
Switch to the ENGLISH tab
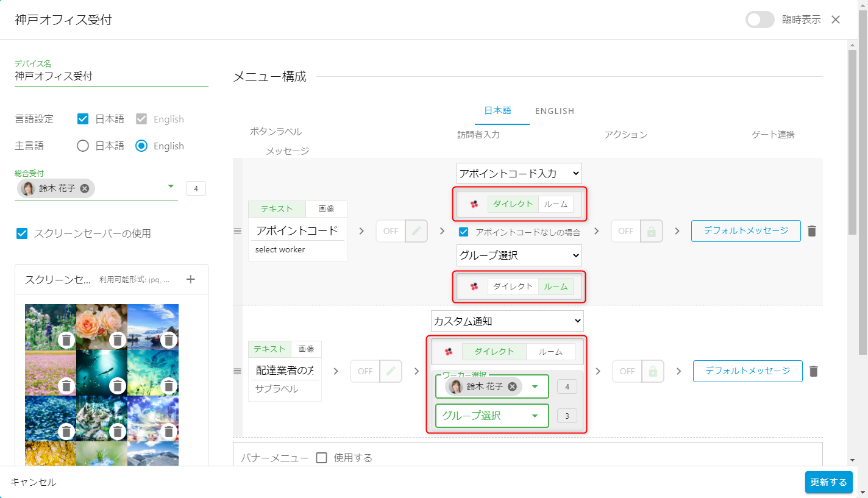[555, 111]
